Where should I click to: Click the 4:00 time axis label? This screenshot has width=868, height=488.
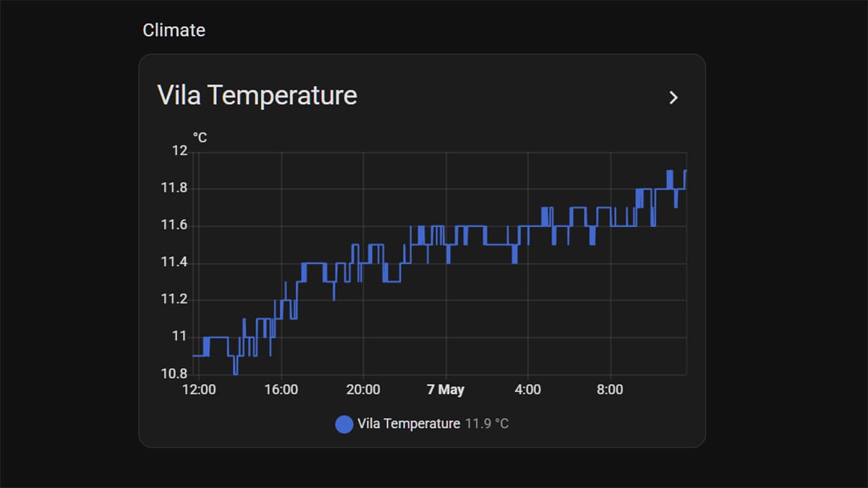tap(527, 390)
